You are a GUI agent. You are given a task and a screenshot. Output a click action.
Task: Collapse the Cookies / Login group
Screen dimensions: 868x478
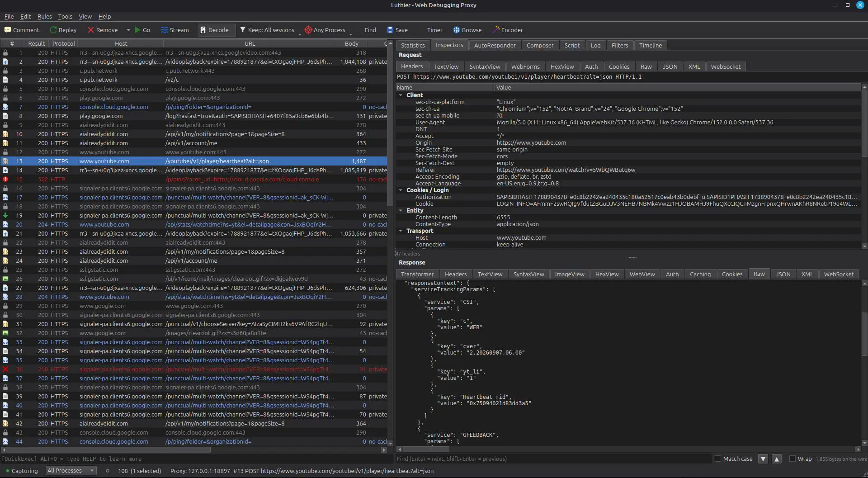tap(401, 190)
